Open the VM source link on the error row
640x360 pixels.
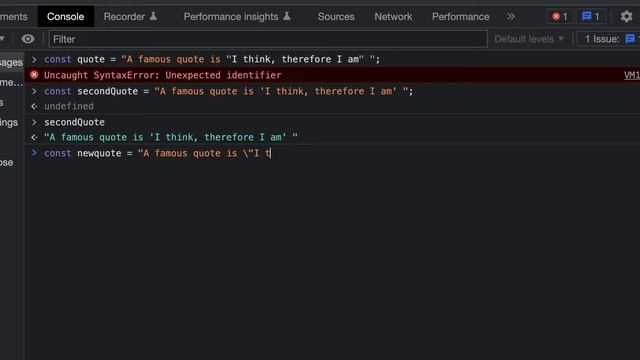[632, 75]
